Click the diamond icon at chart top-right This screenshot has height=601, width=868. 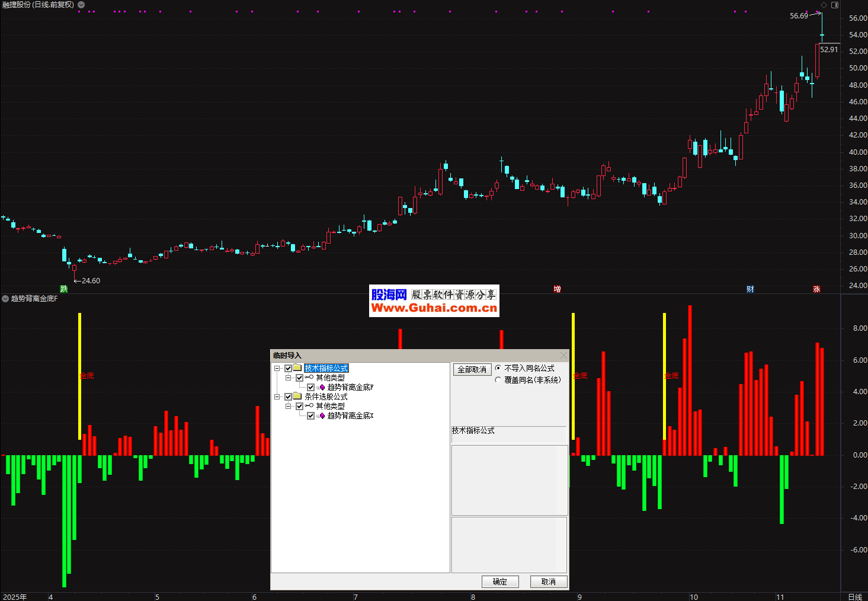click(824, 5)
